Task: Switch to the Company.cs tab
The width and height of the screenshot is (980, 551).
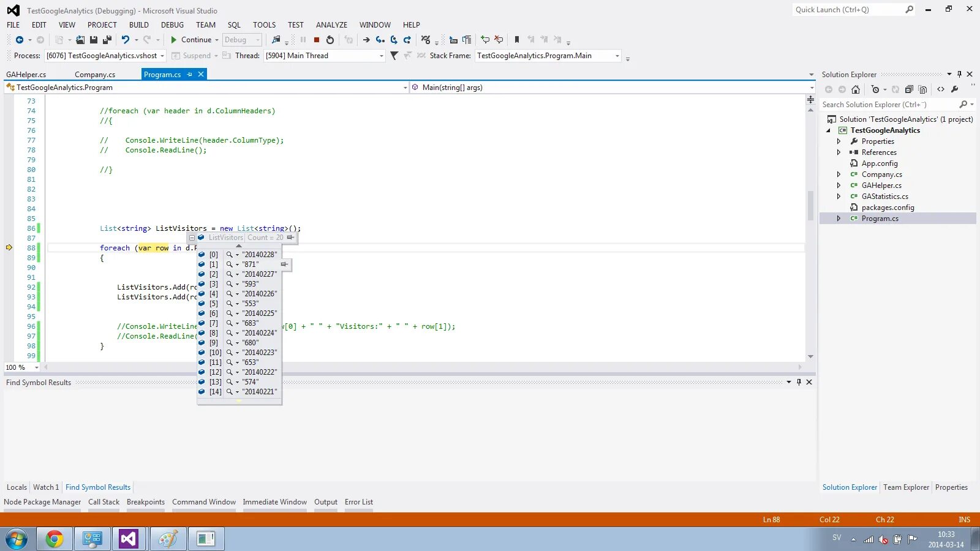Action: 95,75
